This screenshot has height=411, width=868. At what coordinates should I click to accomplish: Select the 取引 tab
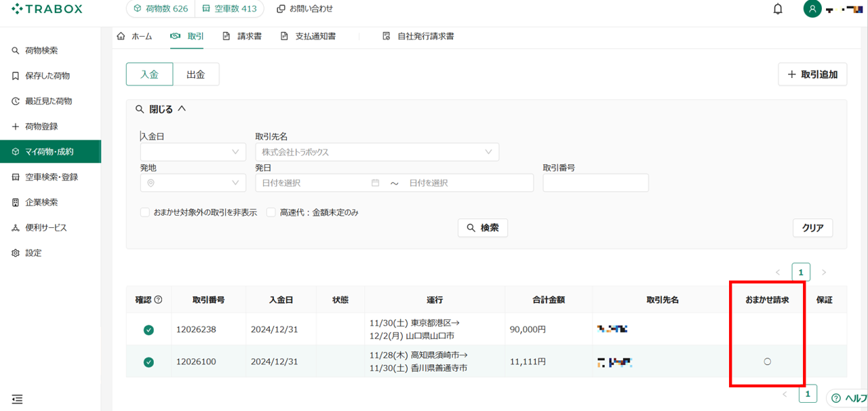coord(187,36)
